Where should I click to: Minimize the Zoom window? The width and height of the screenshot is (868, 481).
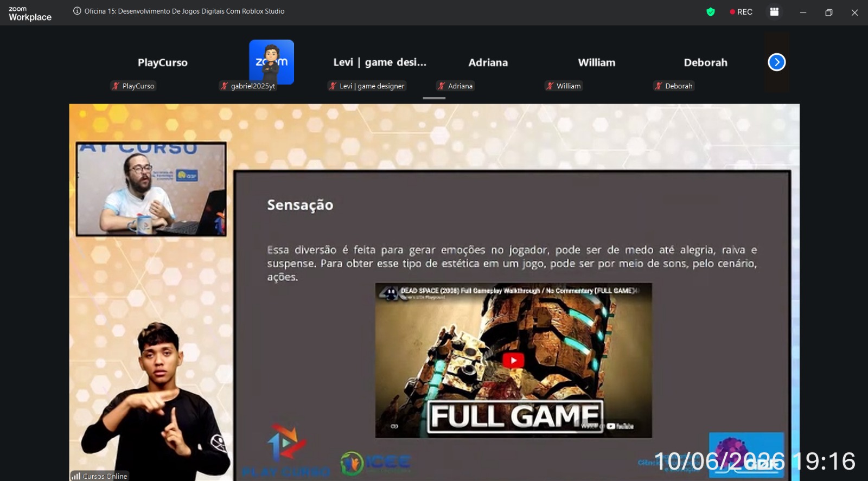click(803, 12)
